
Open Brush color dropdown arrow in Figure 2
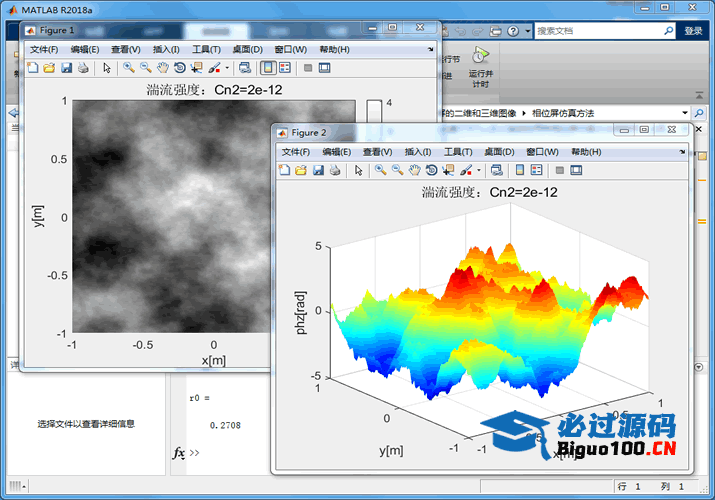point(479,170)
